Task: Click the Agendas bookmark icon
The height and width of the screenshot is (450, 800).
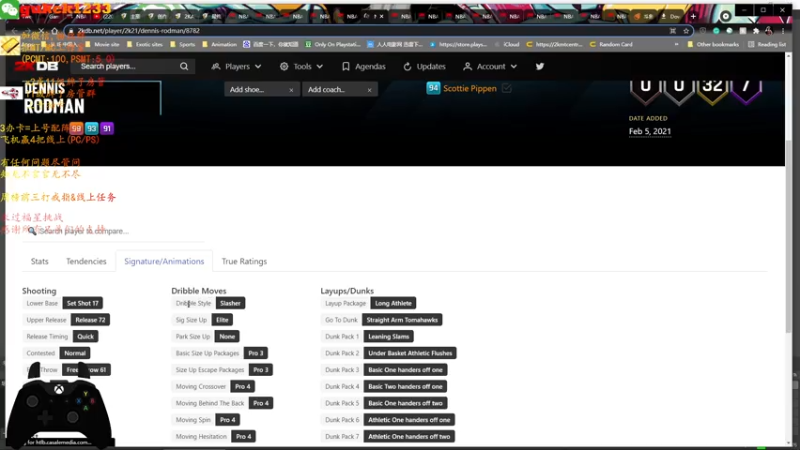Action: coord(346,66)
